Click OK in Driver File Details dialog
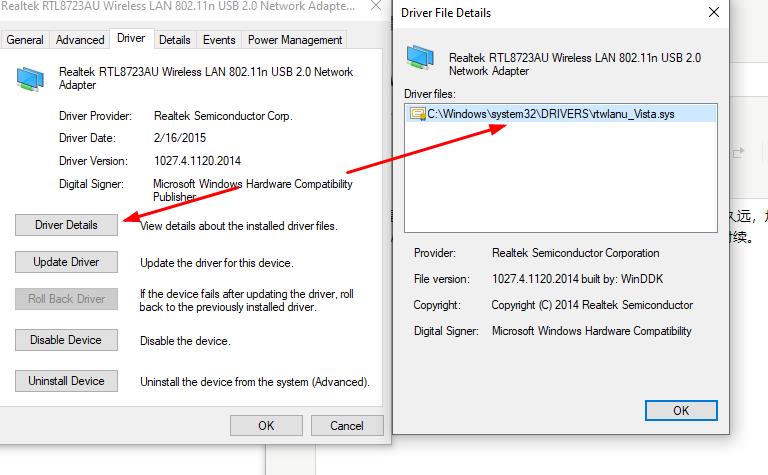Viewport: 768px width, 475px height. point(681,410)
